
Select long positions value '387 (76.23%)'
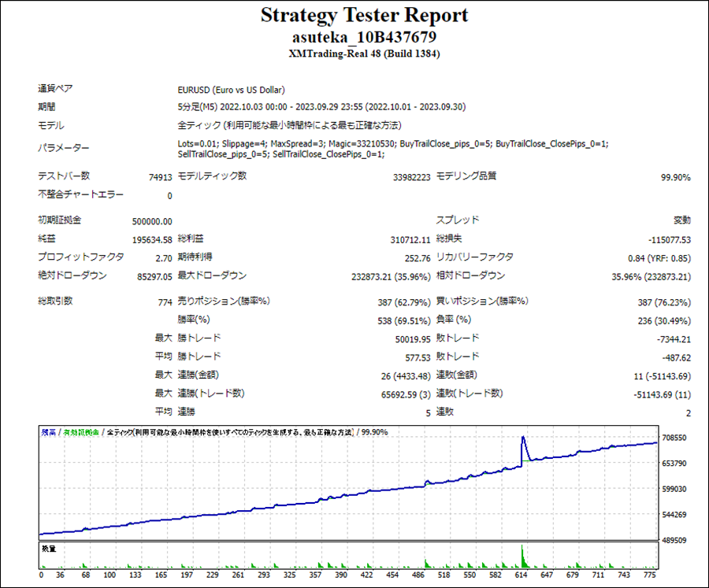pos(664,302)
